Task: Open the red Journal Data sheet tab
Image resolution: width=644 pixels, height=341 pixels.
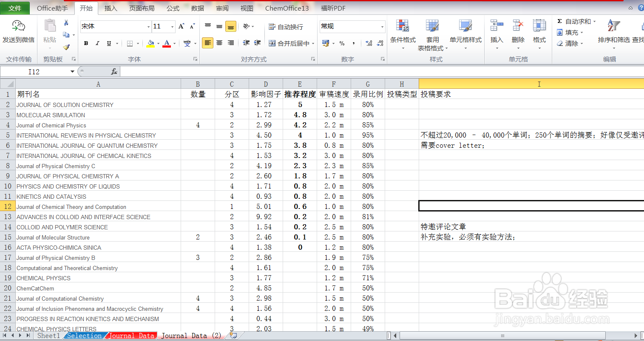Action: point(132,335)
